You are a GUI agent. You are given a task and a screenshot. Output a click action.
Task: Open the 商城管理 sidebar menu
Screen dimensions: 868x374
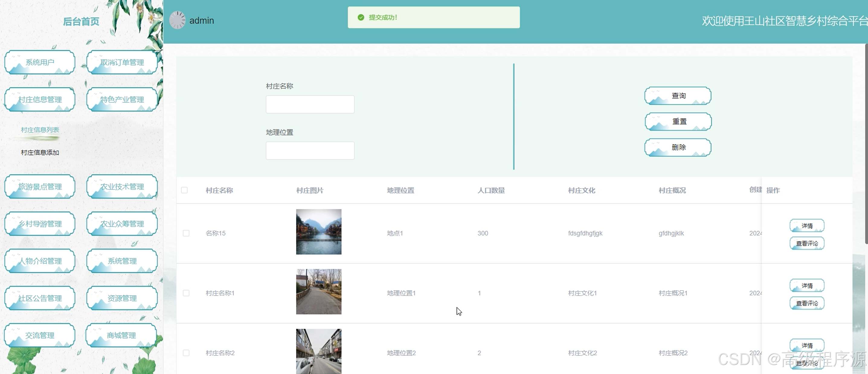[x=121, y=335]
